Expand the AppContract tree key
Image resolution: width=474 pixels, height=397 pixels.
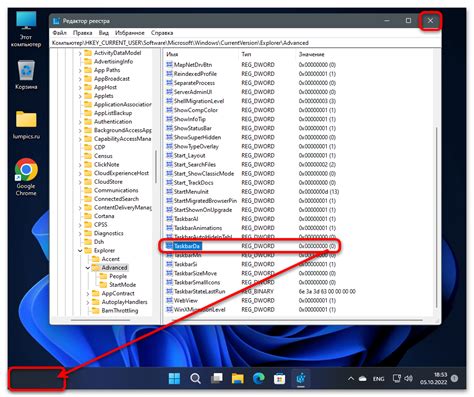click(88, 293)
